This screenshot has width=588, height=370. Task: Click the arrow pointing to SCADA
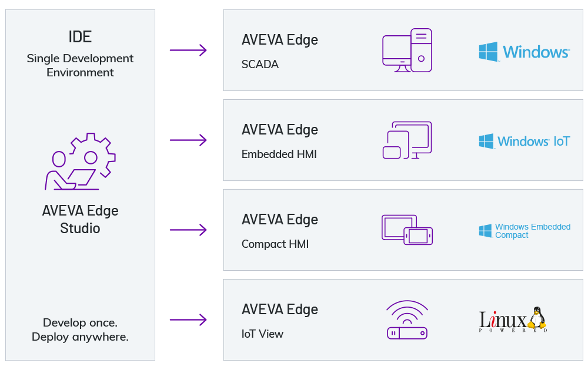tap(188, 50)
